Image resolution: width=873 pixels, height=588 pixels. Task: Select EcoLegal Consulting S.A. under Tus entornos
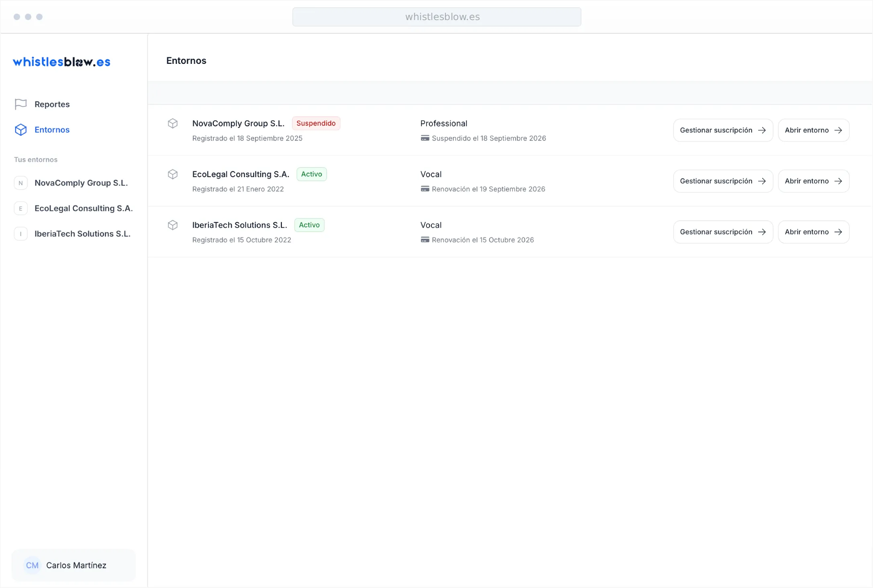tap(84, 208)
